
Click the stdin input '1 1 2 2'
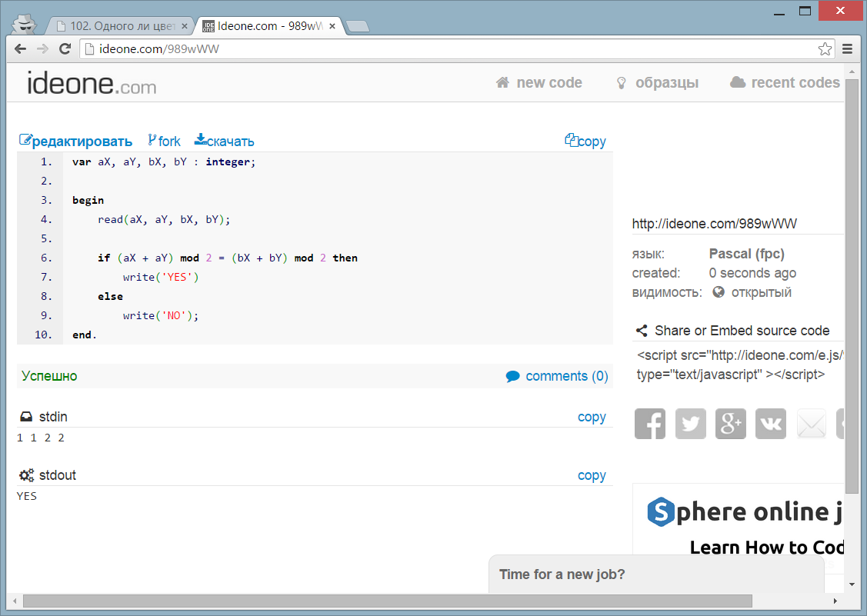[x=40, y=438]
